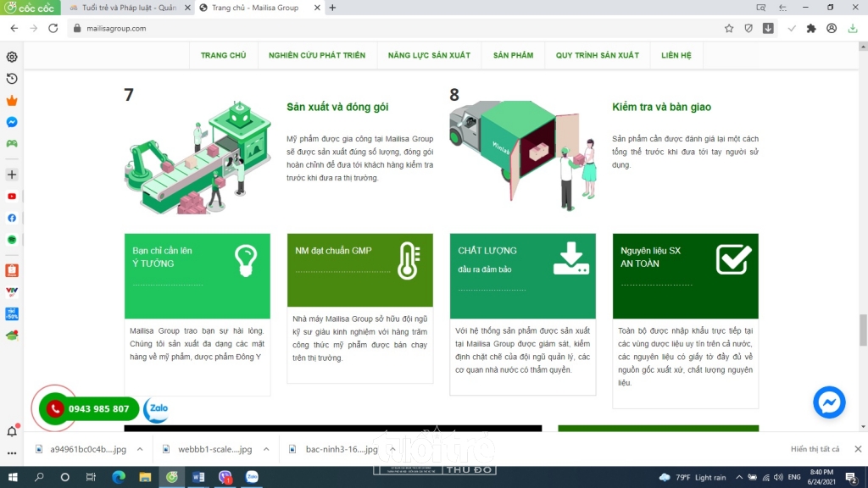Click the floating Messenger chat bubble
This screenshot has height=488, width=868.
[829, 402]
